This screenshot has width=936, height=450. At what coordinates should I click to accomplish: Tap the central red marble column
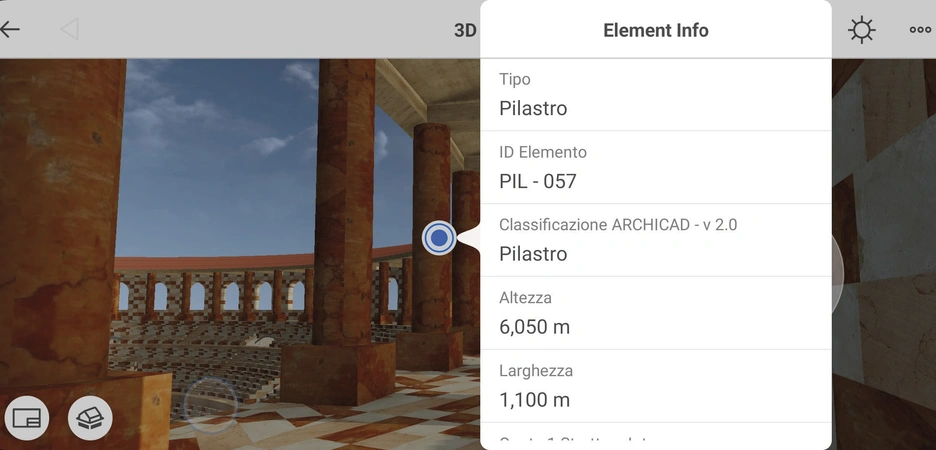click(343, 203)
